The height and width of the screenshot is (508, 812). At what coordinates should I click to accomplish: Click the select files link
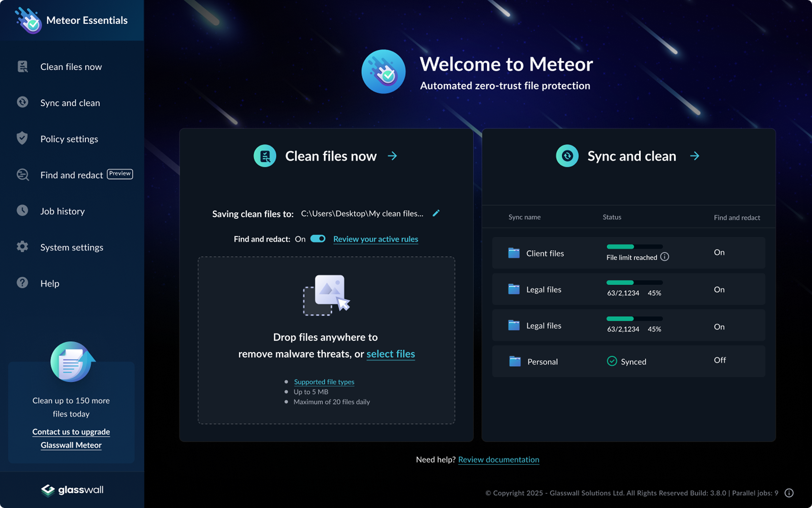[390, 354]
